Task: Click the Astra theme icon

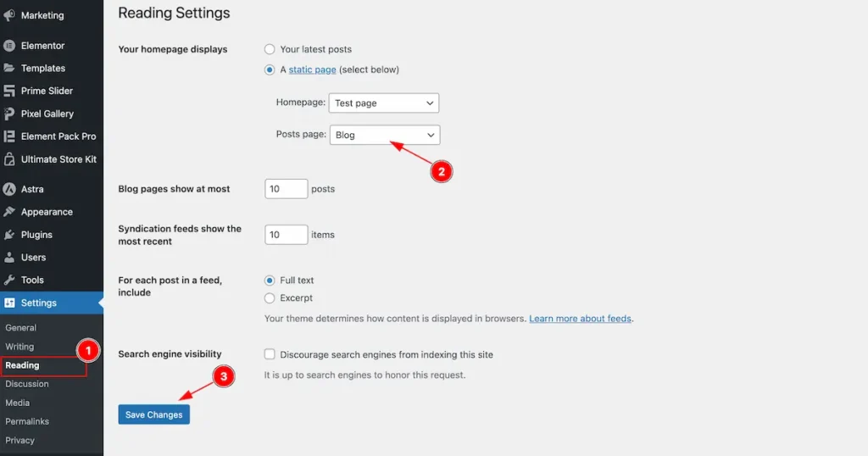Action: 9,189
